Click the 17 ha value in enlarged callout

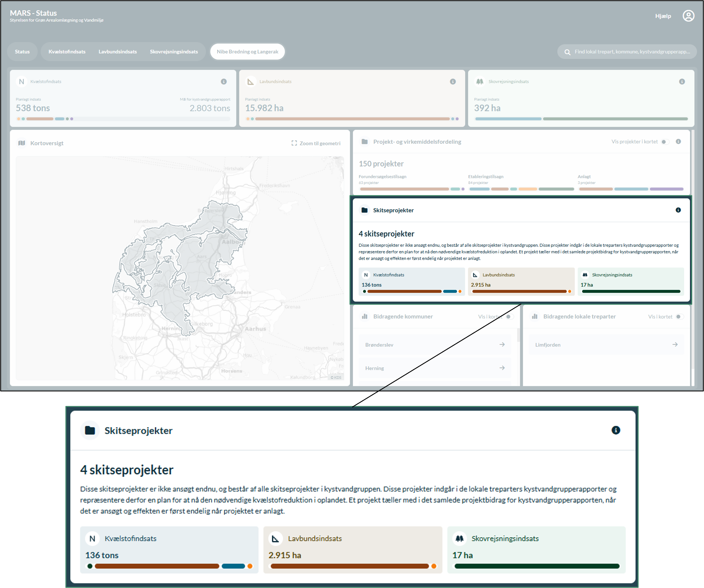462,555
